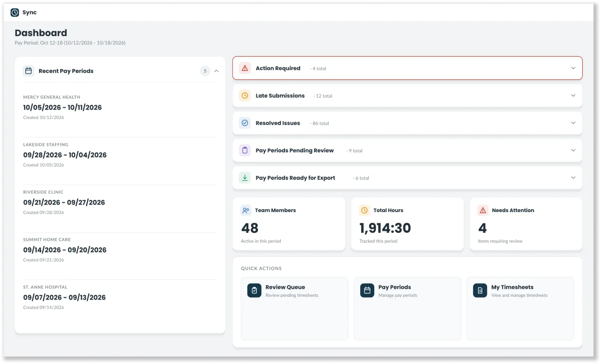Click the Recent Pay Periods heading text
The height and width of the screenshot is (364, 601).
coord(66,71)
